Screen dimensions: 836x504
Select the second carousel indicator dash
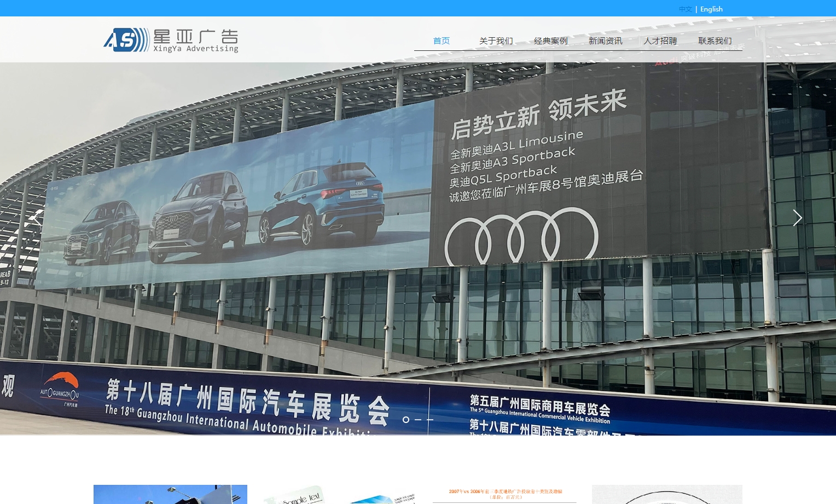point(418,420)
